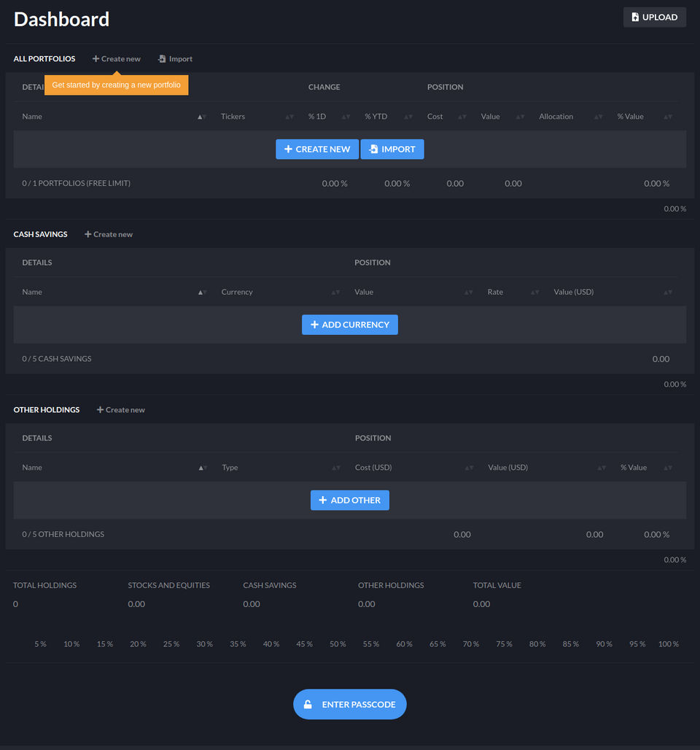Click the '0 / 1 PORTFOLIOS (FREE LIMIT)' text
This screenshot has width=700, height=750.
coord(76,183)
